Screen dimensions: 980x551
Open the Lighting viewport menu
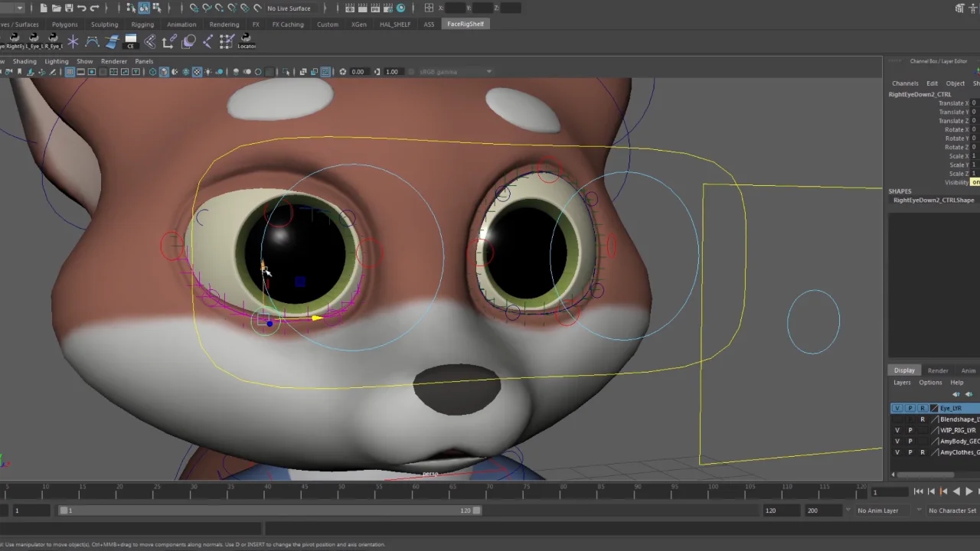click(57, 61)
